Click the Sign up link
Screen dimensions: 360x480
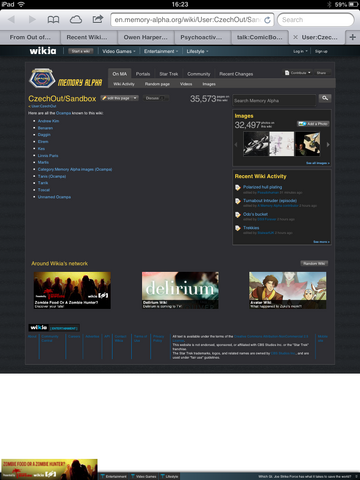(321, 51)
